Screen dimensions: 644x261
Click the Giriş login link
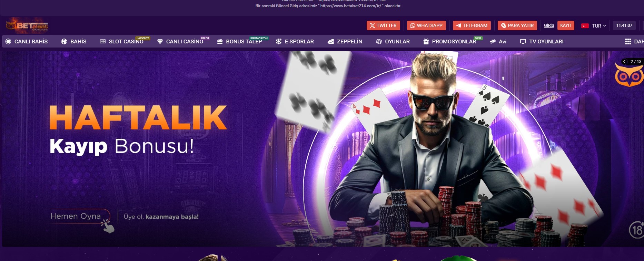[x=549, y=25]
